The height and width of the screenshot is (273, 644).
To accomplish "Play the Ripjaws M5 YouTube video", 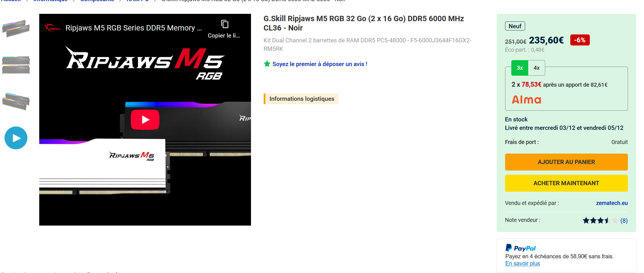I will click(145, 120).
